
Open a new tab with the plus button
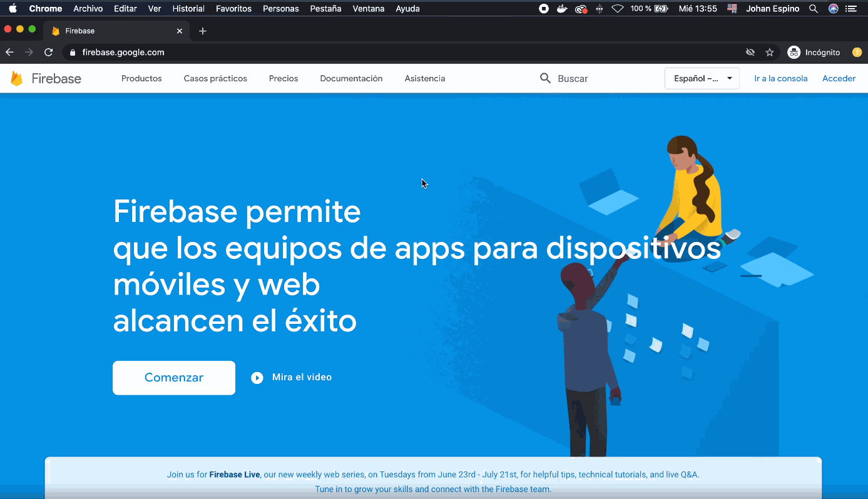[202, 30]
